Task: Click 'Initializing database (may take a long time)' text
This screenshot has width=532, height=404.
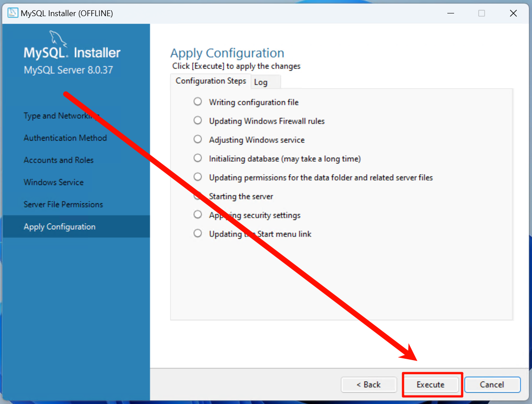Action: coord(285,159)
